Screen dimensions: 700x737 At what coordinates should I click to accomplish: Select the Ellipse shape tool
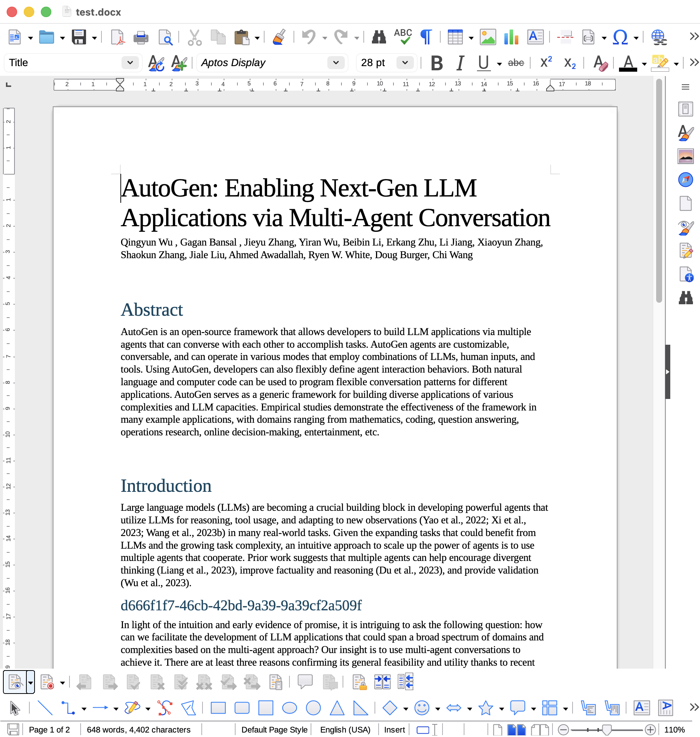tap(289, 708)
